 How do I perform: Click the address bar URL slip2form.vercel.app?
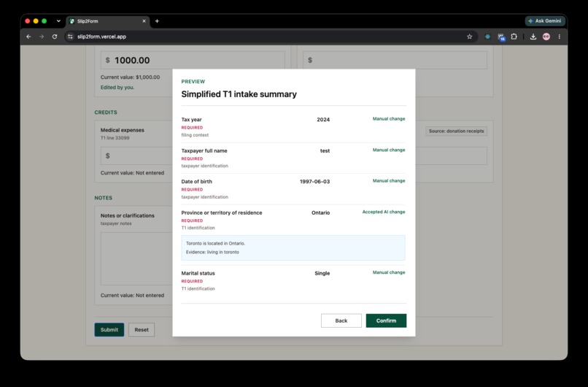click(101, 37)
